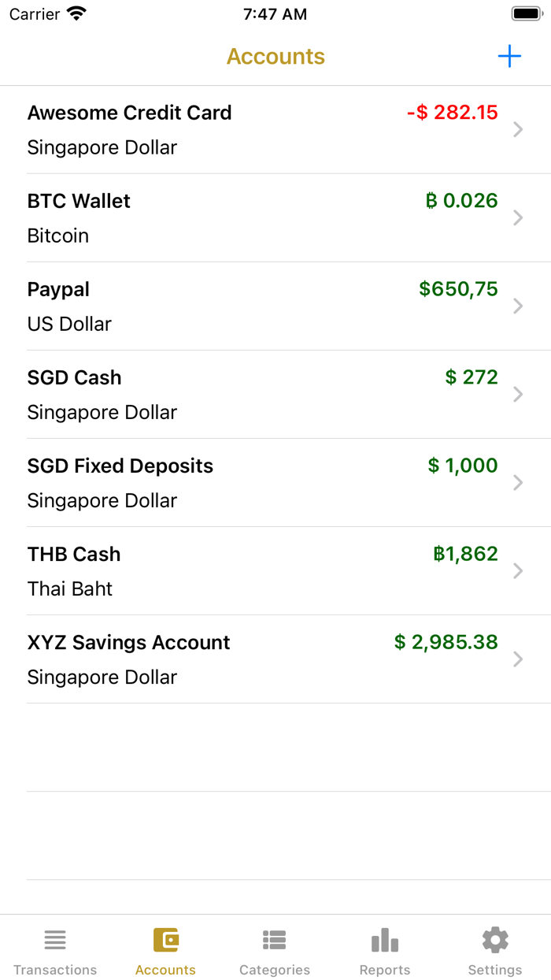Open Settings via the gear icon
Screen dimensions: 551x980
(494, 939)
